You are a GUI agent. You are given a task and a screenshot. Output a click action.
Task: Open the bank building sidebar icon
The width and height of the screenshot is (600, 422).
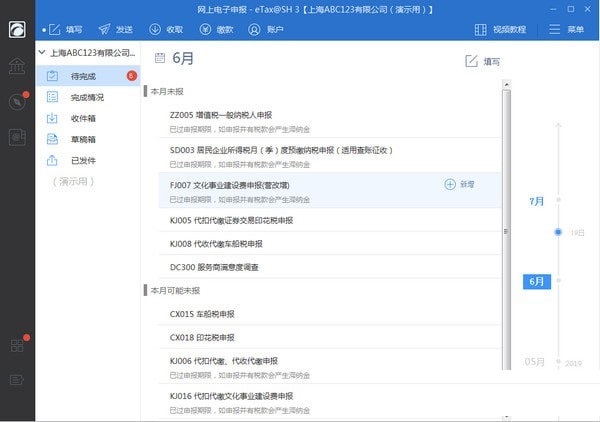[x=17, y=66]
